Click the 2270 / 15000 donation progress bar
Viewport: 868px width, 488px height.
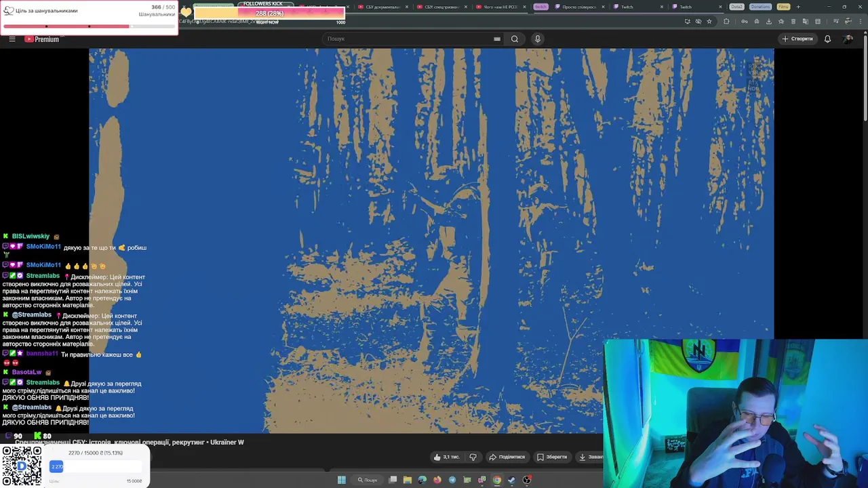click(x=96, y=466)
